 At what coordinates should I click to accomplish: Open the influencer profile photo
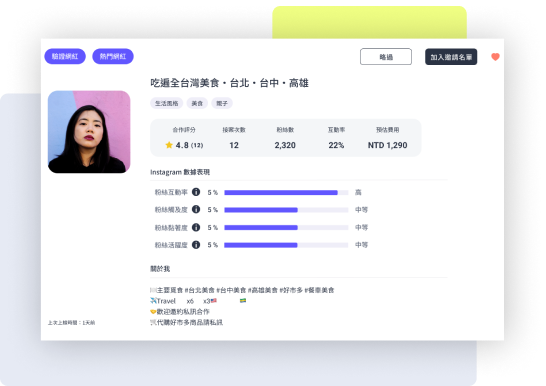click(x=89, y=132)
